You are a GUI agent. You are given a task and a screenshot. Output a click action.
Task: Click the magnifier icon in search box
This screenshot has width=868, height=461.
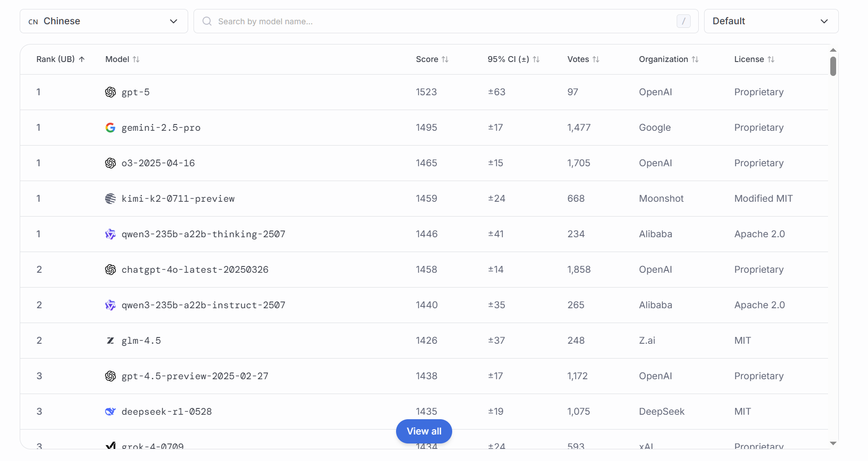[x=207, y=21]
